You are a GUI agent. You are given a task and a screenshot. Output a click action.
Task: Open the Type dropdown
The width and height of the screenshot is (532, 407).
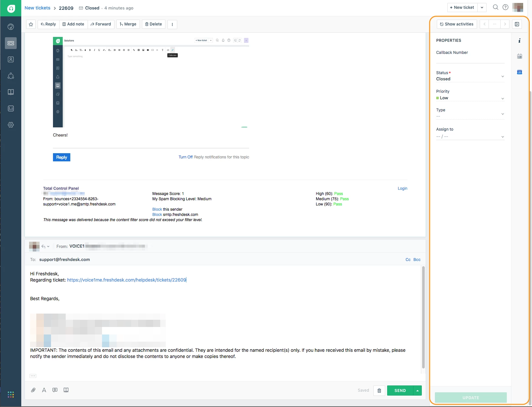470,113
